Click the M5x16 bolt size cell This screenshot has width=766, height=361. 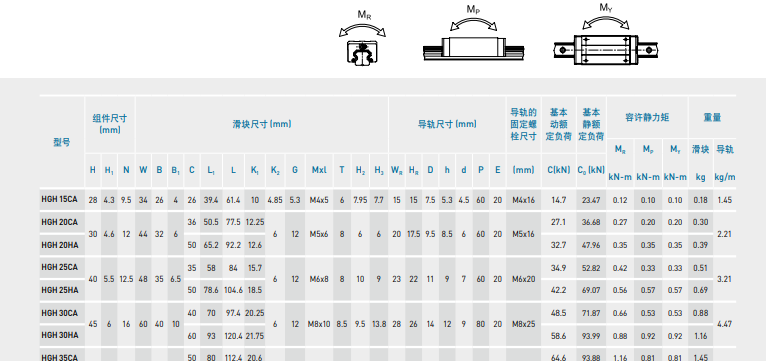pyautogui.click(x=524, y=234)
